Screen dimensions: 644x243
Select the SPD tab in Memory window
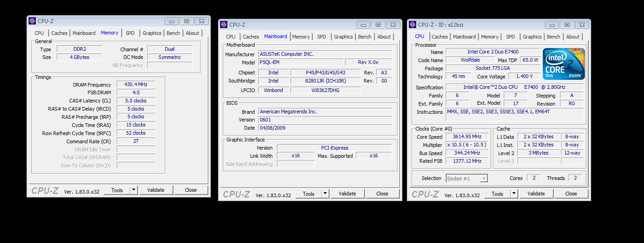click(x=130, y=33)
